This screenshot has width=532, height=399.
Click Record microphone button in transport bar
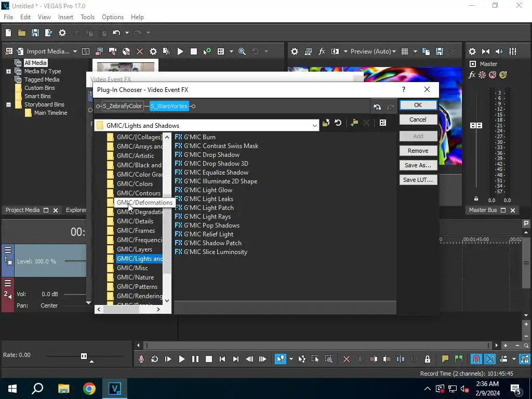(x=141, y=359)
